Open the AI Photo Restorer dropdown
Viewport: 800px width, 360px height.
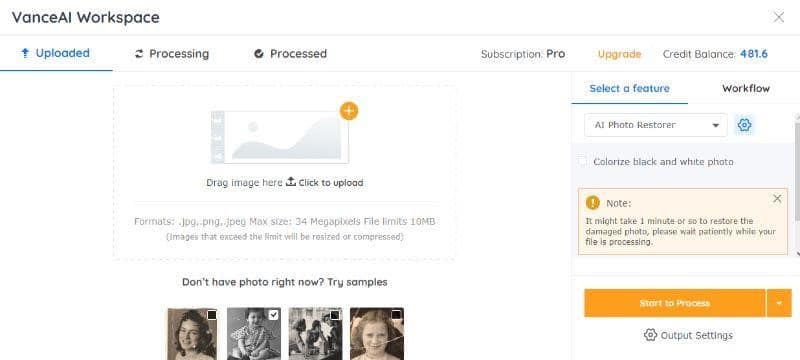point(656,125)
